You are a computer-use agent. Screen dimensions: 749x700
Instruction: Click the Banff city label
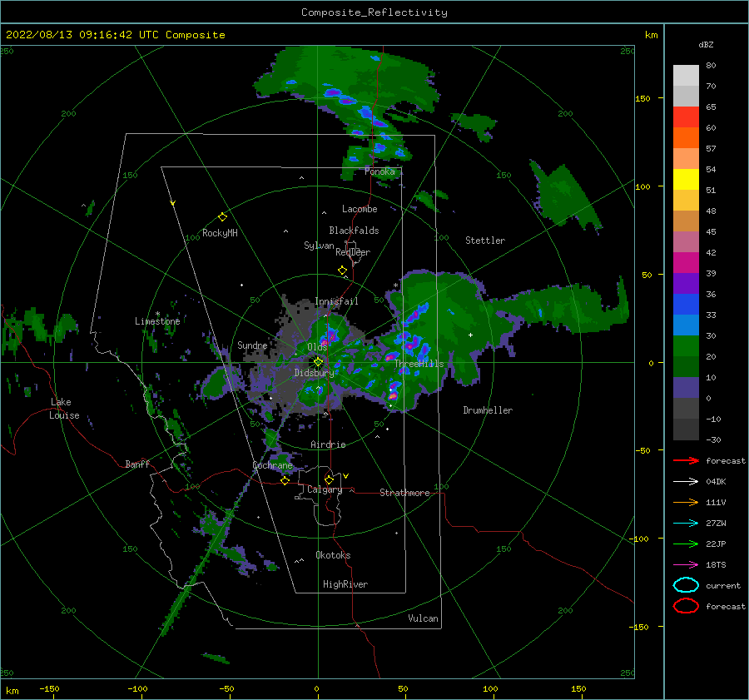(137, 464)
